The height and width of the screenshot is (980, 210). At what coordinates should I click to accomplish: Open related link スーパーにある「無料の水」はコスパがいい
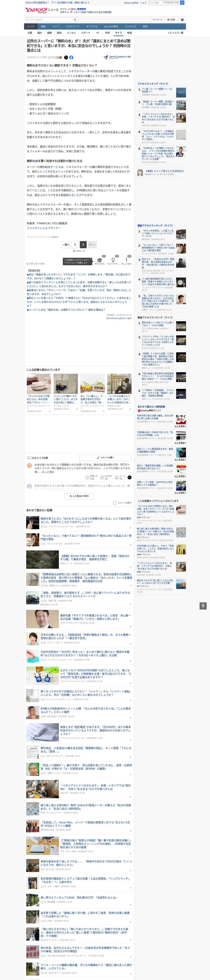point(66,310)
